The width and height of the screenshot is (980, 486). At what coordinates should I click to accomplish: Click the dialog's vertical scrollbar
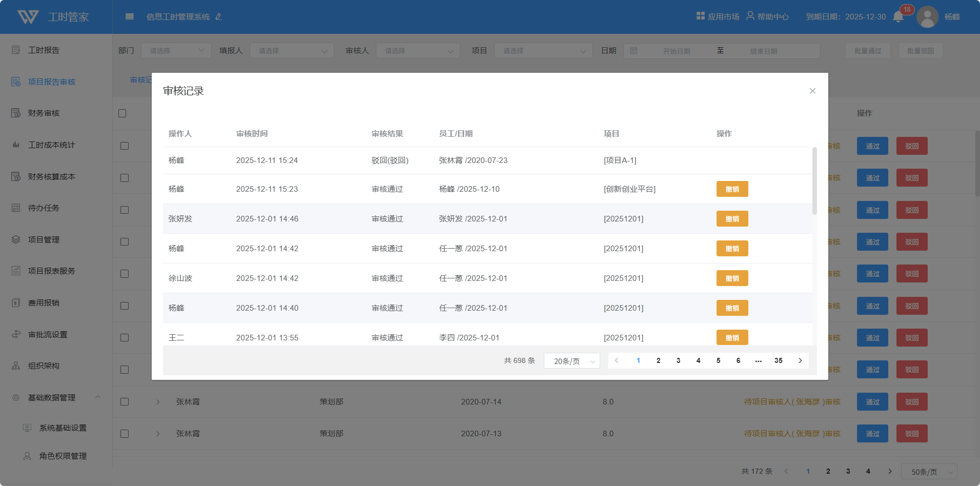[x=814, y=180]
